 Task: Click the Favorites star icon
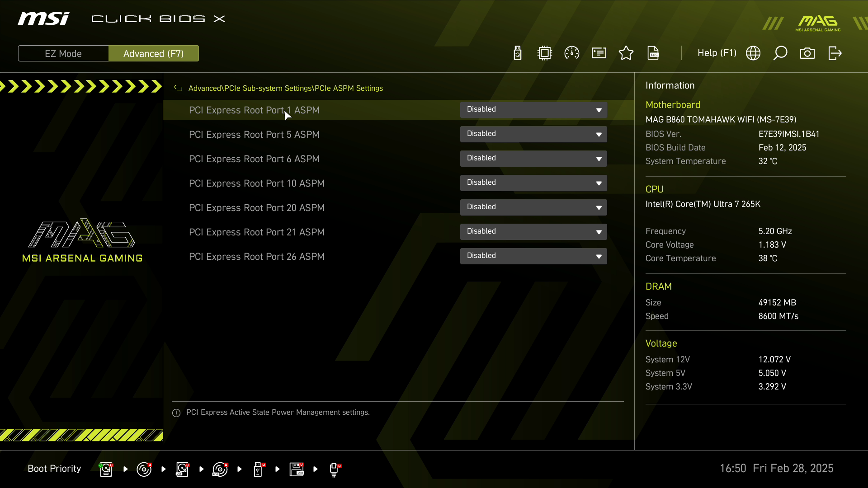coord(626,53)
